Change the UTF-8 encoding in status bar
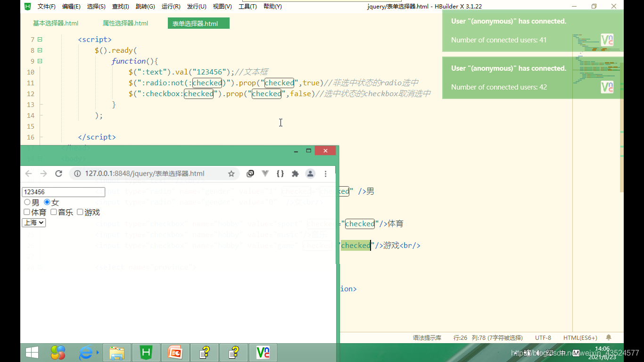This screenshot has height=362, width=644. [x=543, y=337]
